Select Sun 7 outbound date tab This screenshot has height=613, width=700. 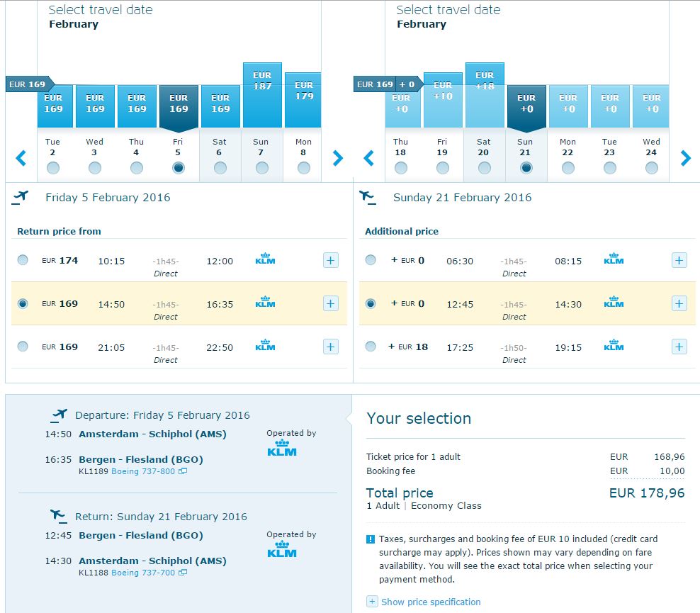pyautogui.click(x=262, y=154)
